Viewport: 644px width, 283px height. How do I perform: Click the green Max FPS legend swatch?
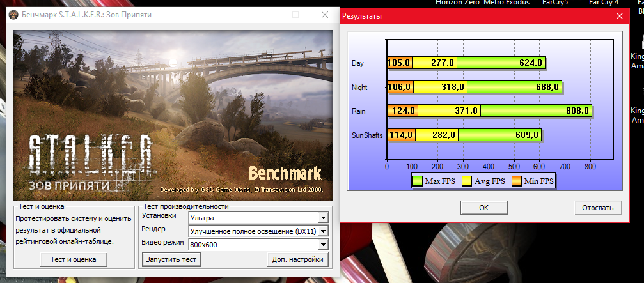tap(418, 181)
